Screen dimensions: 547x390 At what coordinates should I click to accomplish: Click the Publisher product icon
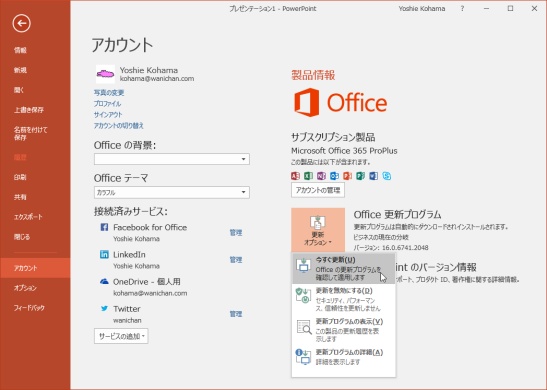360,176
